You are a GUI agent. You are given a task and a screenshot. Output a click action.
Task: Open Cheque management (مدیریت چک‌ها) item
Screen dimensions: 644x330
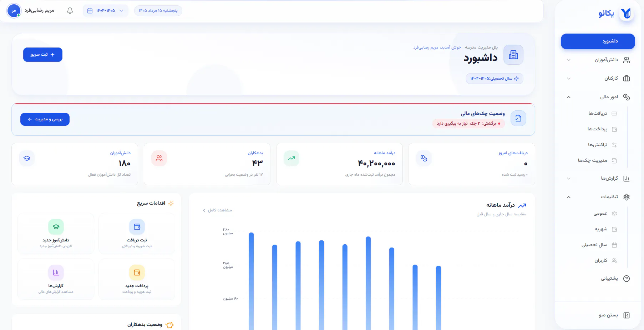pyautogui.click(x=598, y=161)
